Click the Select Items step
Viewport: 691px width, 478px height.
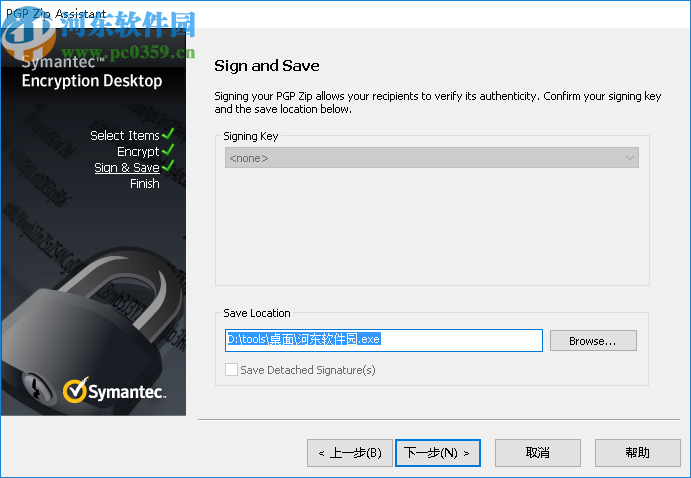pos(125,135)
